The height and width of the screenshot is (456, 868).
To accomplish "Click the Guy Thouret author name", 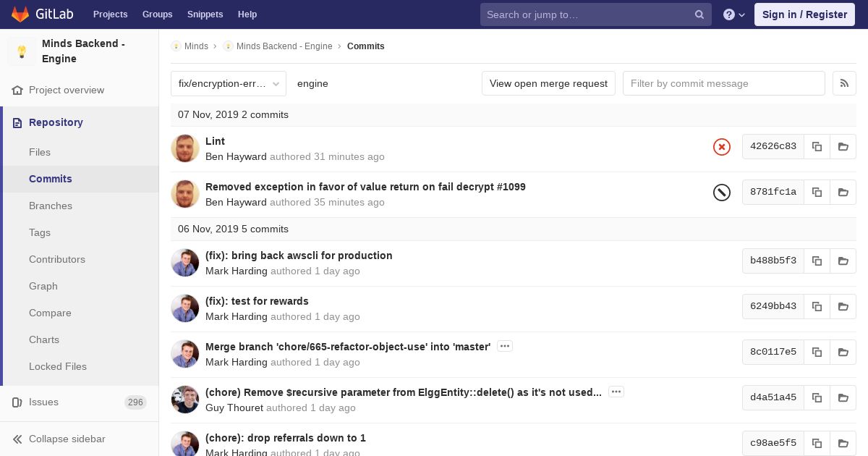I will coord(234,408).
